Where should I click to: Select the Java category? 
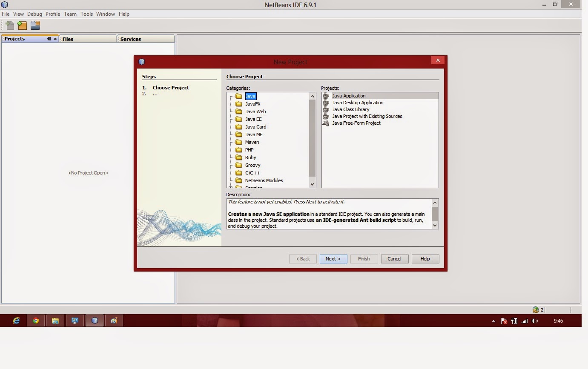pos(250,96)
